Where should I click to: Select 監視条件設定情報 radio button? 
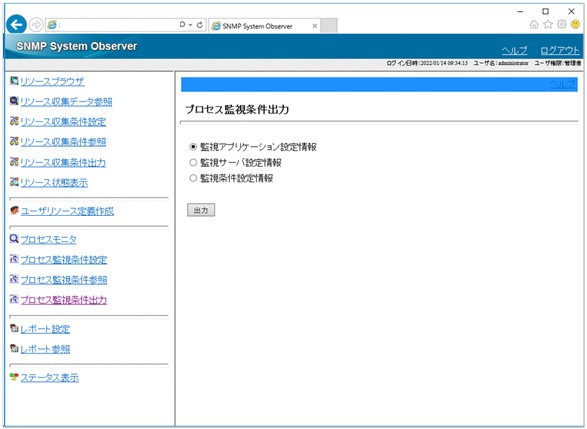click(x=193, y=178)
